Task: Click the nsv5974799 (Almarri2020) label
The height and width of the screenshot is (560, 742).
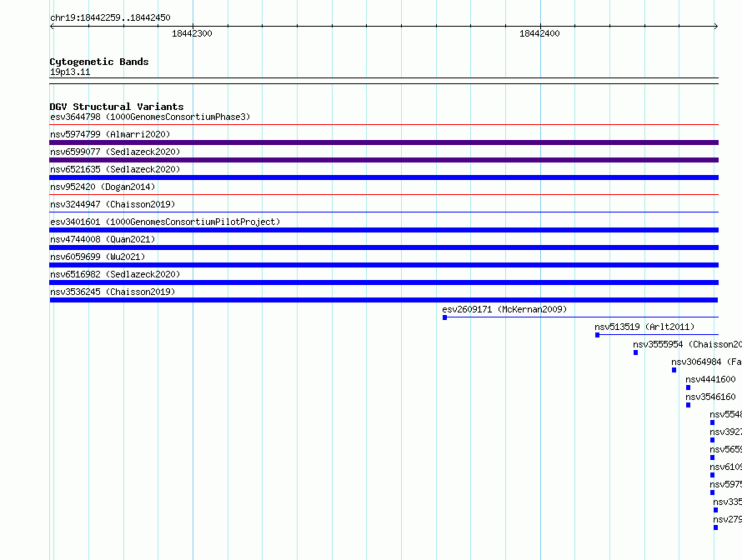Action: pos(110,134)
